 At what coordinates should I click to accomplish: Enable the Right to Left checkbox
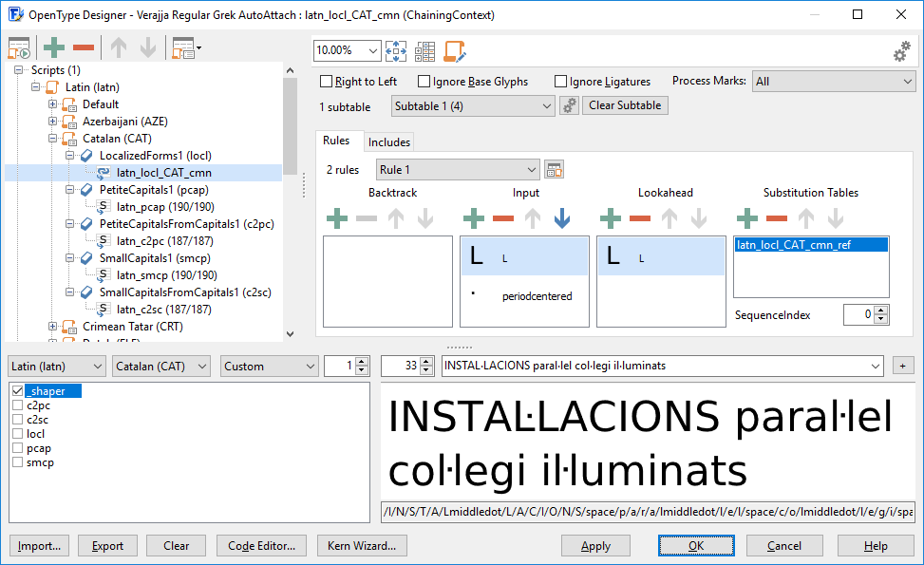click(x=326, y=82)
